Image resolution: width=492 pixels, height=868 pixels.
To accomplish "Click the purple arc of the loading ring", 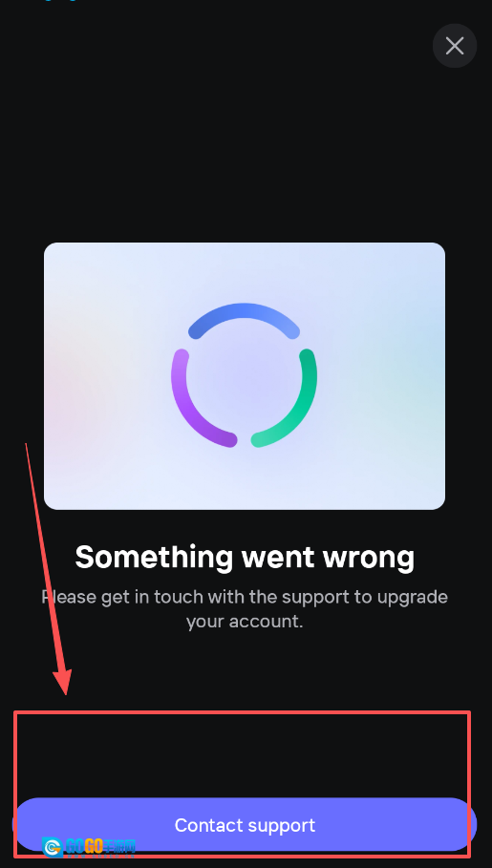I will [x=201, y=398].
